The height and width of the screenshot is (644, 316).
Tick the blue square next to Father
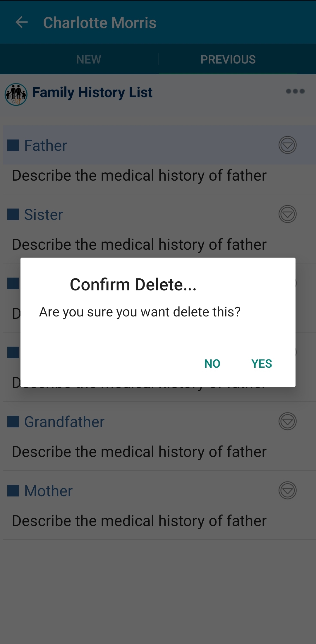pyautogui.click(x=13, y=145)
